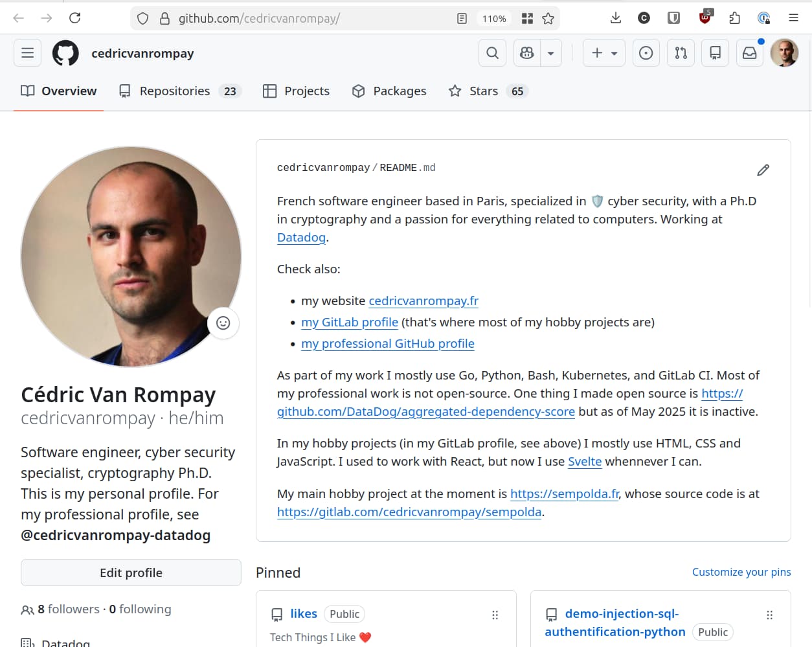The width and height of the screenshot is (812, 647).
Task: Open the Firefox application menu
Action: click(x=793, y=18)
